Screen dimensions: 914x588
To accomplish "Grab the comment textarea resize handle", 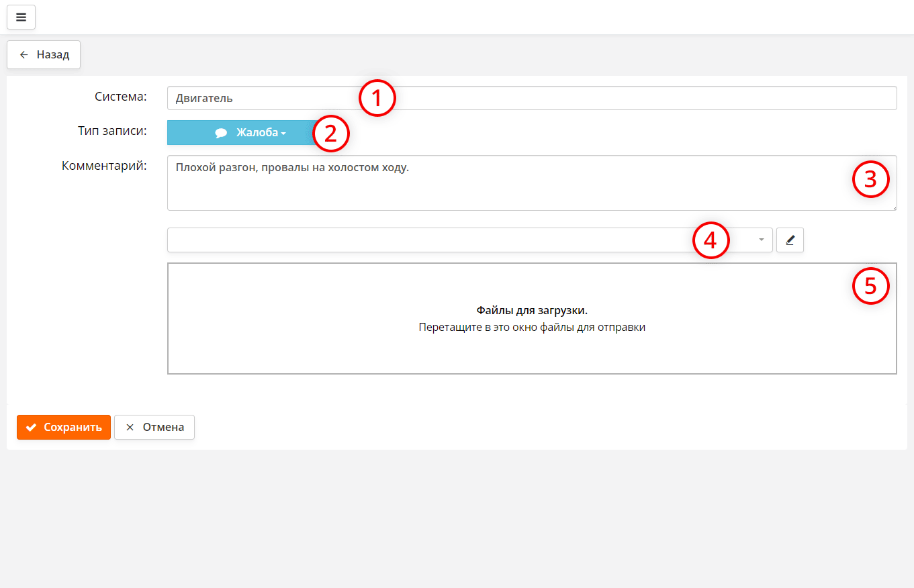I will (893, 207).
